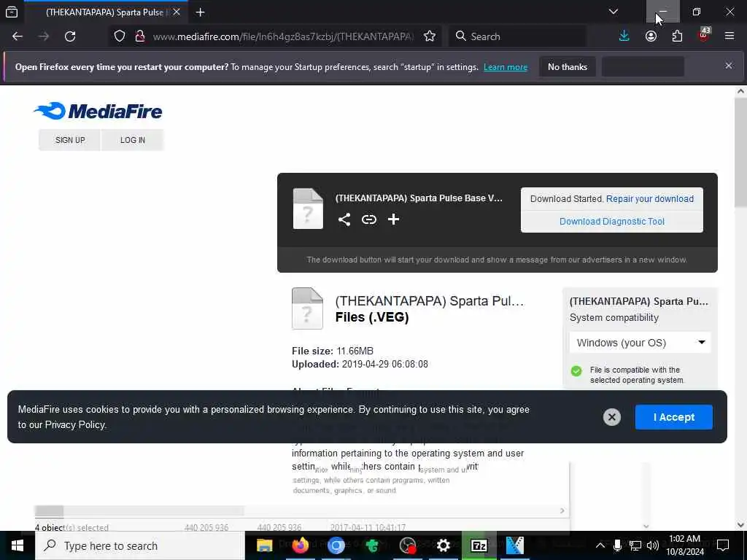Click the microphone tray icon
This screenshot has height=560, width=747.
[x=617, y=545]
